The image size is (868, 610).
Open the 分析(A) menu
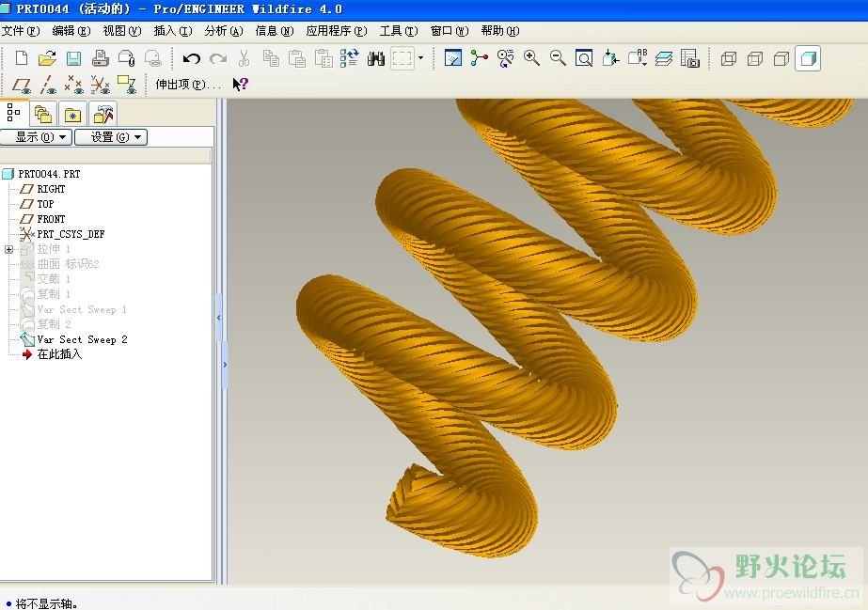pos(224,31)
